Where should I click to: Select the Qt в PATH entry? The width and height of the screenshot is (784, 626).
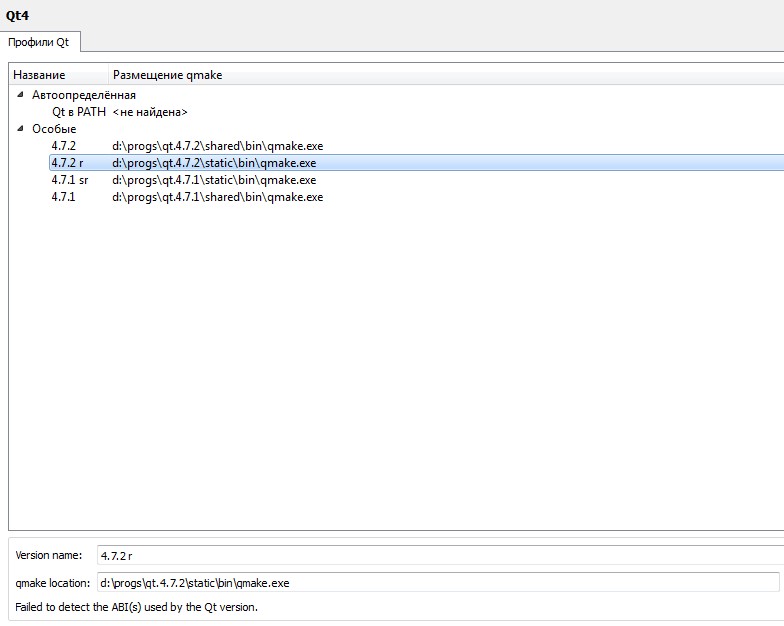[x=78, y=112]
